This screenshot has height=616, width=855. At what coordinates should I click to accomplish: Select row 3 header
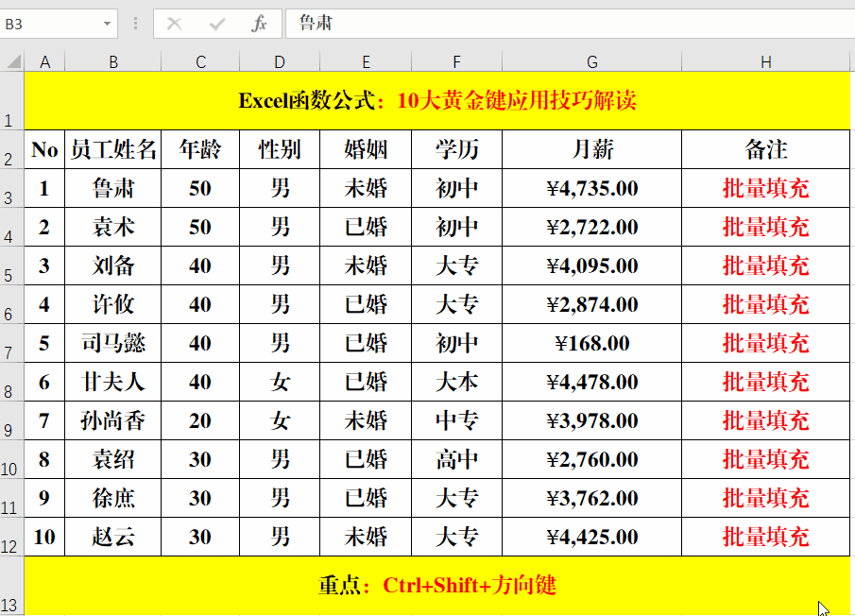[x=12, y=188]
